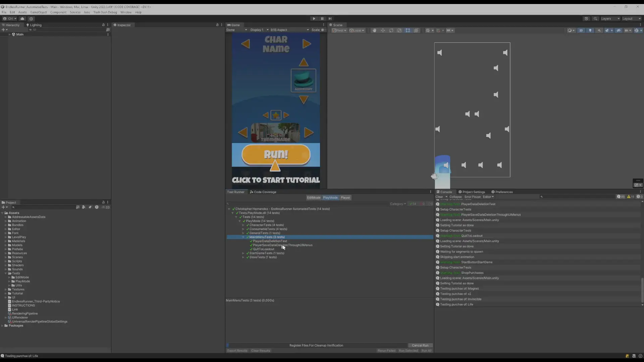The width and height of the screenshot is (644, 362).
Task: Select the Rotate tool
Action: (391, 31)
